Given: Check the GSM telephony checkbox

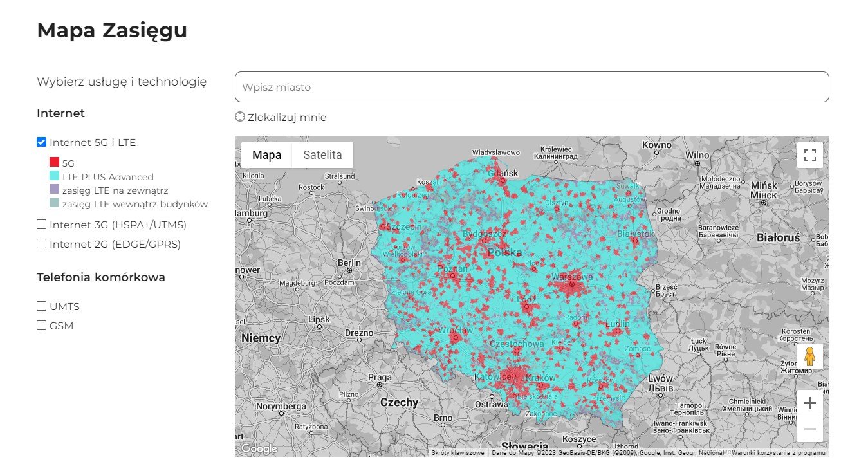Looking at the screenshot, I should (42, 326).
